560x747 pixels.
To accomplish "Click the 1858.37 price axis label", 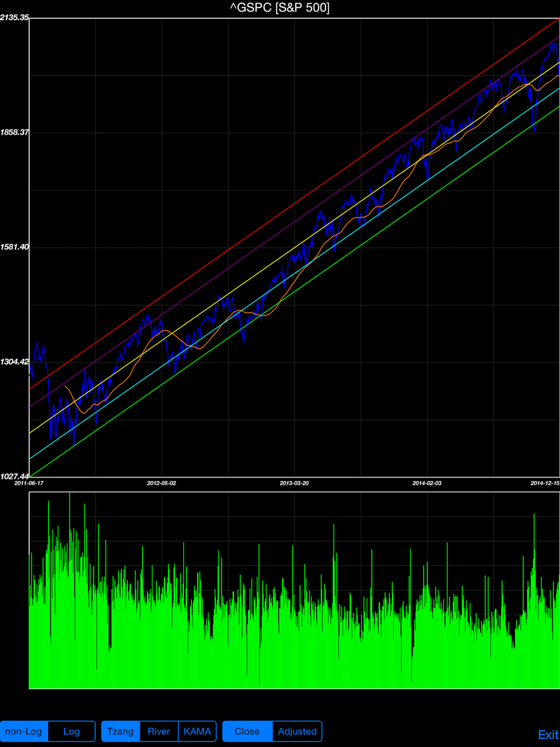I will pos(14,132).
